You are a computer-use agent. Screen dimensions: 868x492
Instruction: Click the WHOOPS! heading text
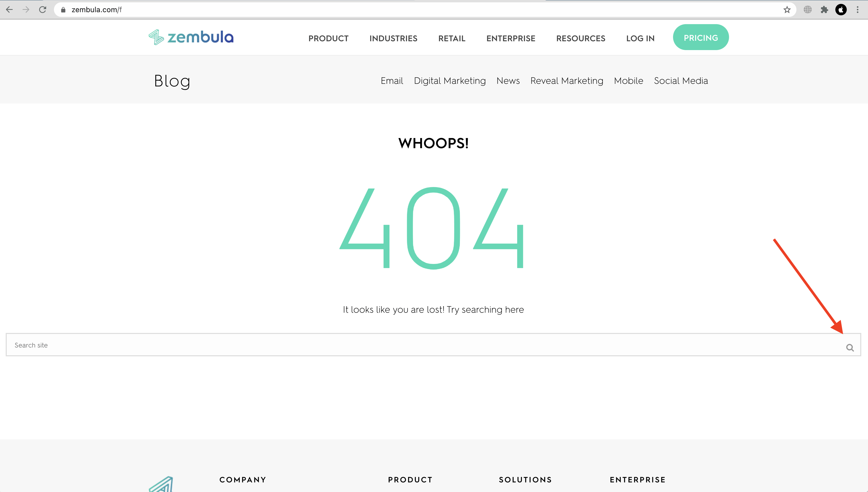click(433, 143)
